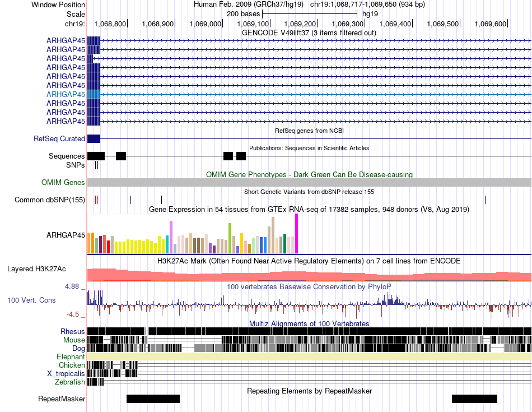The width and height of the screenshot is (532, 412).
Task: Open the RefSeq Curated track label
Action: (59, 138)
